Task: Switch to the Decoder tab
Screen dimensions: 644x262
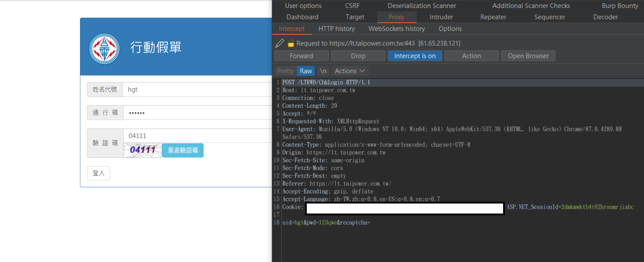Action: pos(606,17)
